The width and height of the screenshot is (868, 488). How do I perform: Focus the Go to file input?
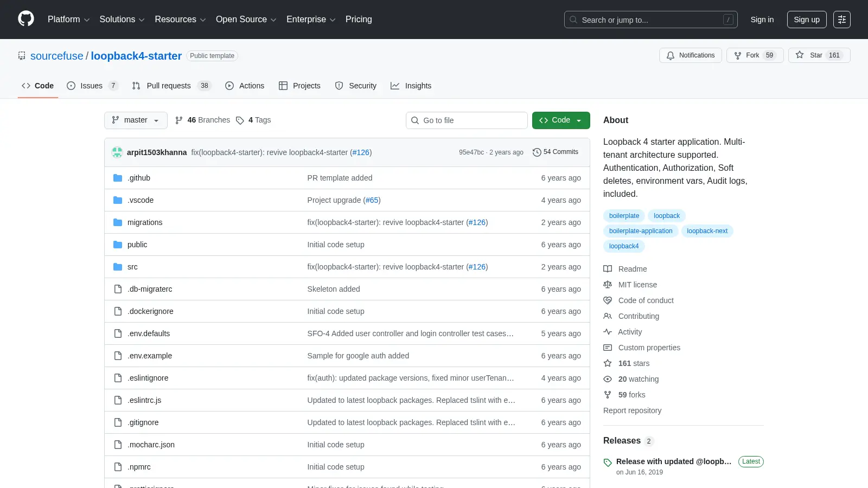[x=467, y=120]
